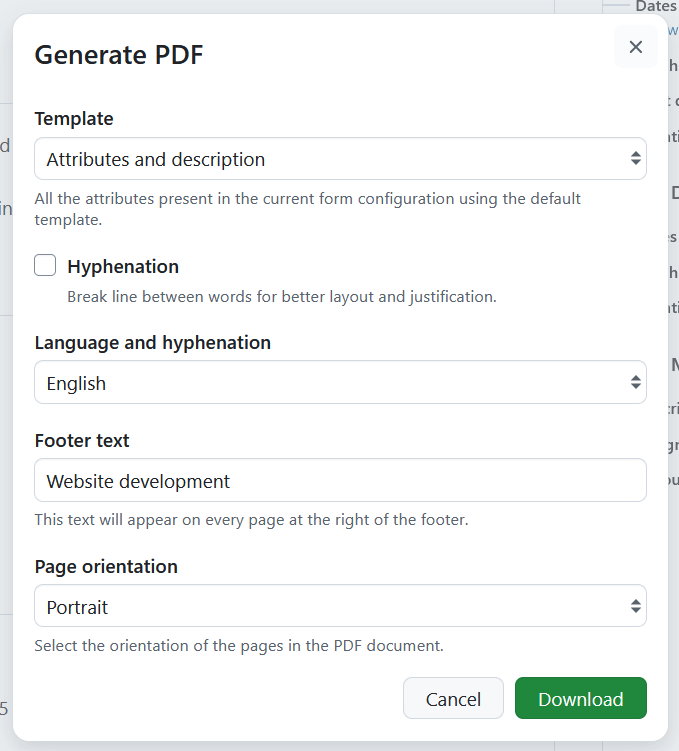This screenshot has width=679, height=751.
Task: Click the Page orientation field label
Action: pyautogui.click(x=106, y=567)
